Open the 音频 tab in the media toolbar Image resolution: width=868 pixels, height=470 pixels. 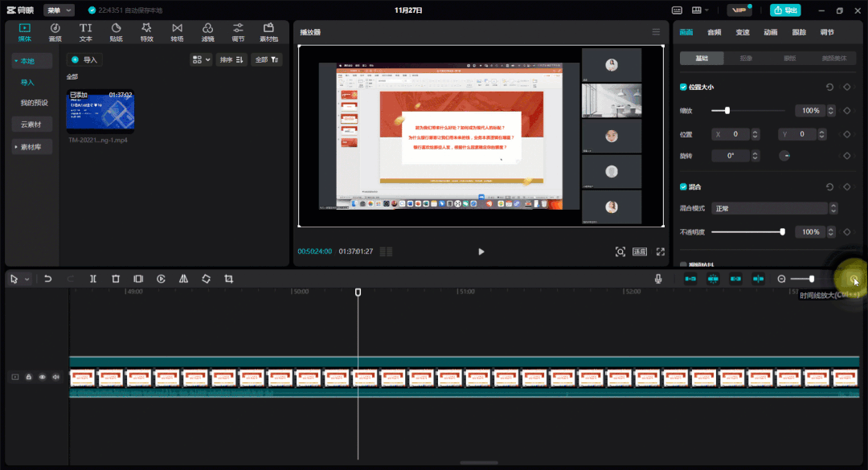pos(55,32)
